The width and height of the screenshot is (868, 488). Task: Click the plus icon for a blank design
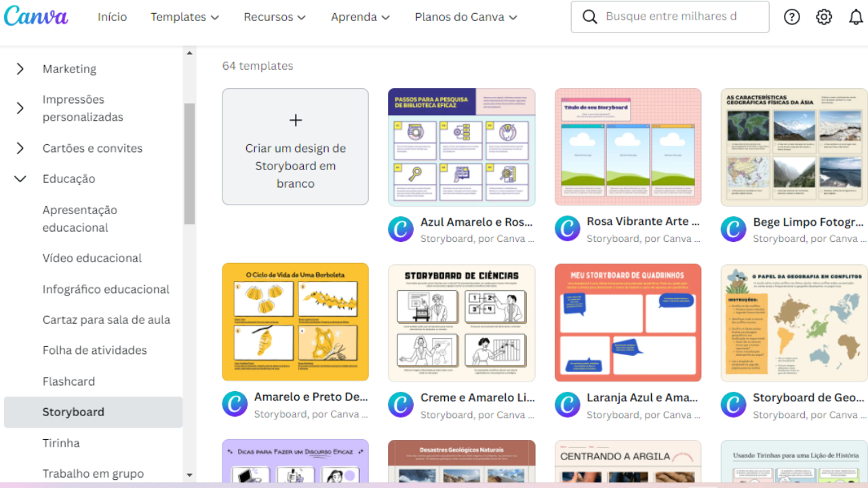pos(295,120)
